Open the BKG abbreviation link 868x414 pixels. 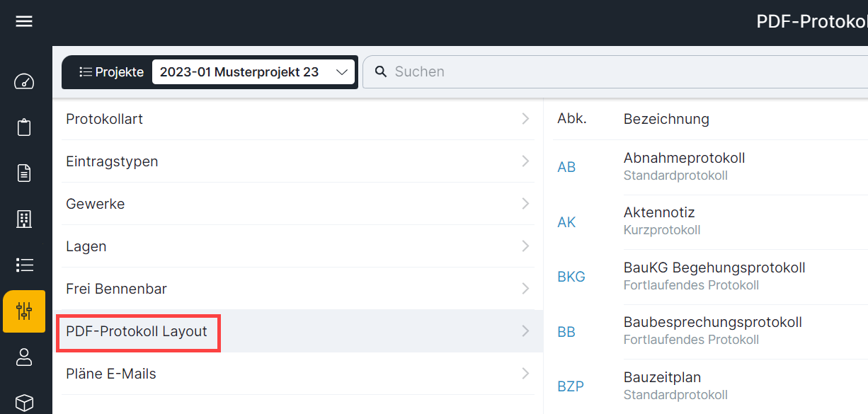click(571, 277)
